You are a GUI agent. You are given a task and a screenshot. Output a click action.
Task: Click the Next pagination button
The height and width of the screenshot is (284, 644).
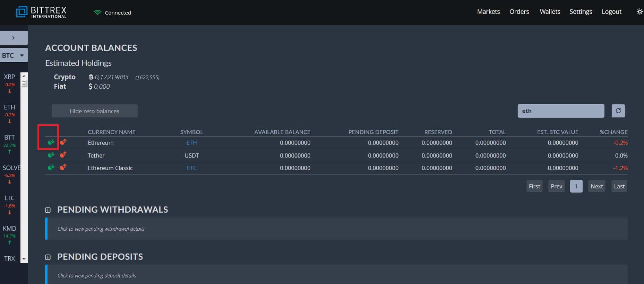pos(597,186)
